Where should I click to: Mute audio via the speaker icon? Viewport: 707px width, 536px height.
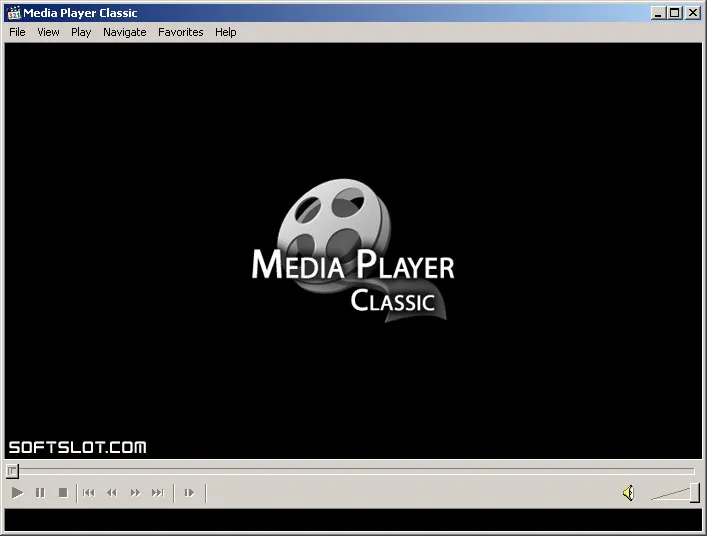(629, 493)
